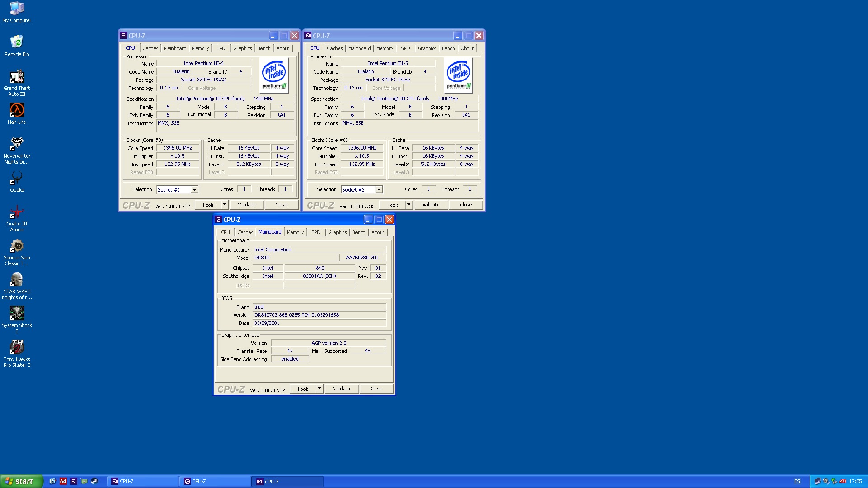
Task: Click the BIOS date 03/29/2001 field
Action: click(x=319, y=323)
